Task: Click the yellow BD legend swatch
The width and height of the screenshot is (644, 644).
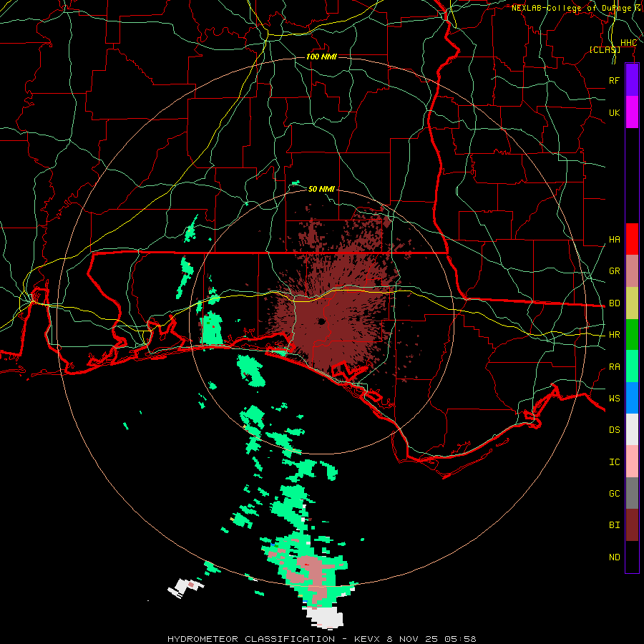Action: pyautogui.click(x=632, y=303)
